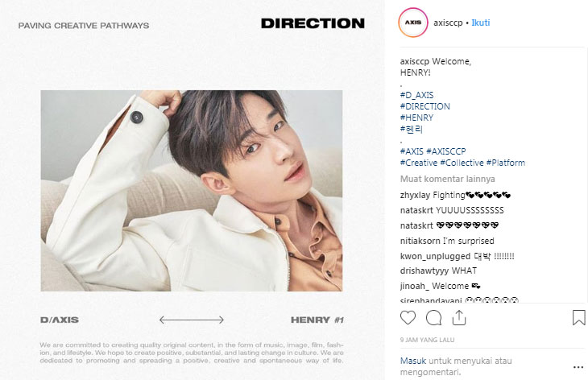Open the three-dot more options menu

pos(578,367)
